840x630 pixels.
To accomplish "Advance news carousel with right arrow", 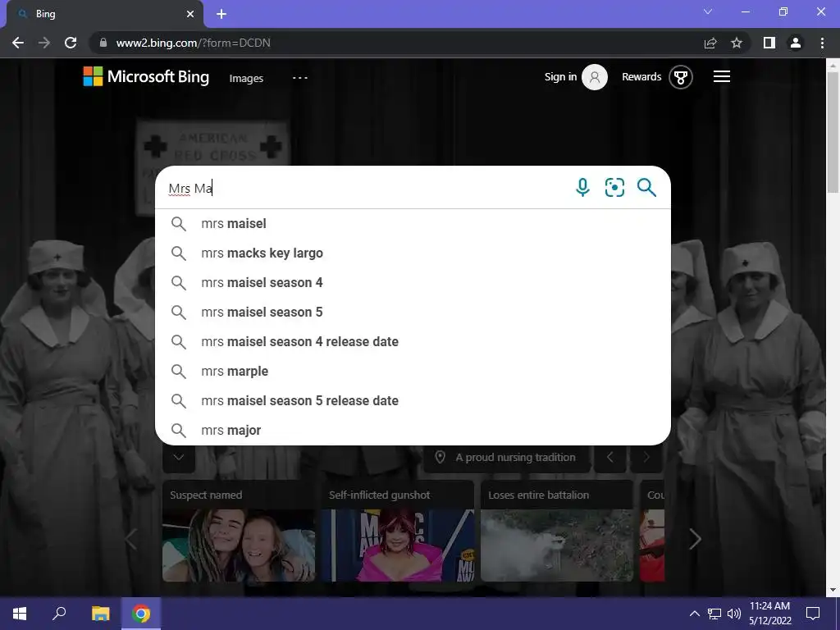I will point(695,539).
